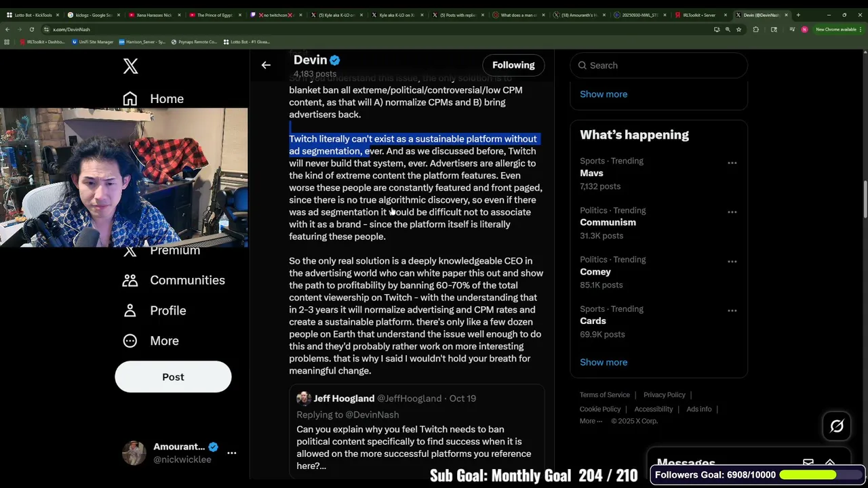Click the magnifier icon in Search box
Screen dimensions: 868x488
click(x=582, y=66)
